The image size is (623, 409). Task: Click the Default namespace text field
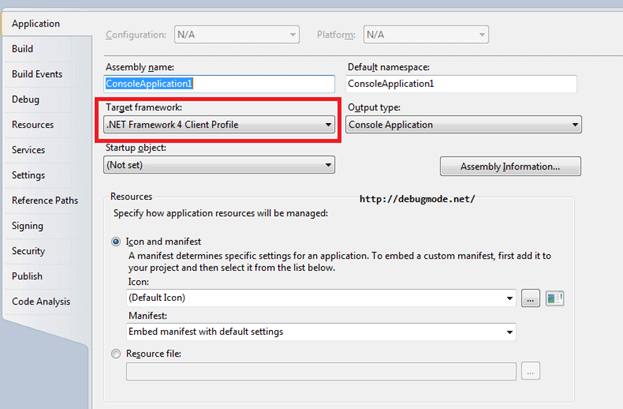point(463,84)
